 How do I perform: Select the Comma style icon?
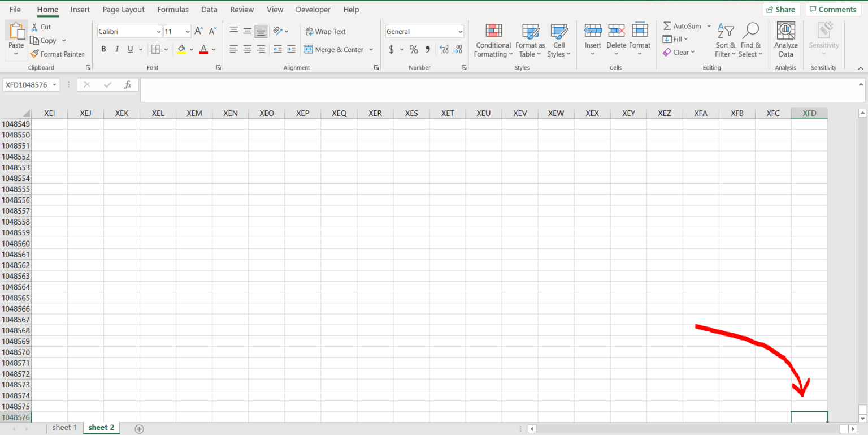click(427, 49)
